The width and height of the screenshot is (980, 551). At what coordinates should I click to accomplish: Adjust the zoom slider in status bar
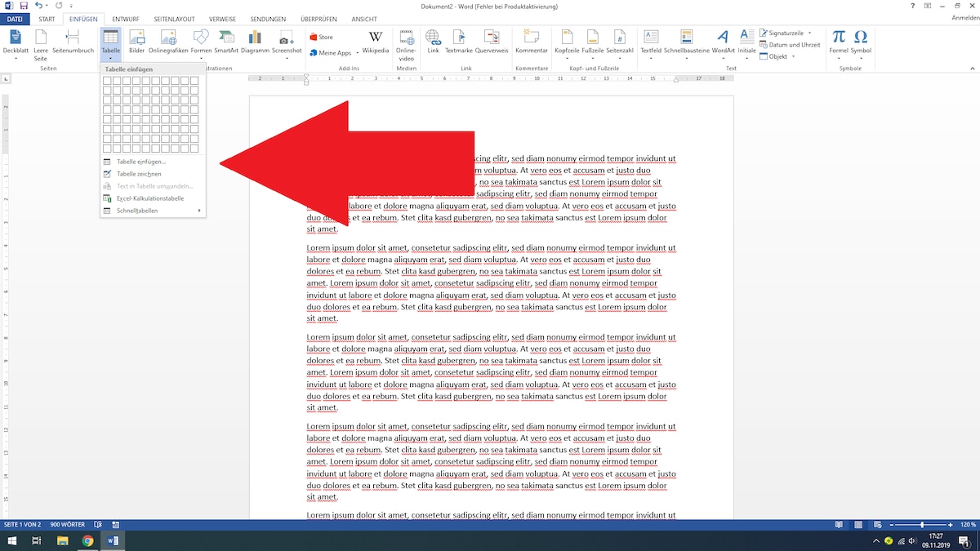pos(922,524)
